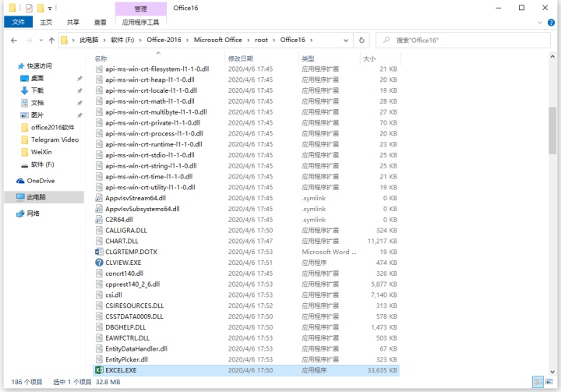561x392 pixels.
Task: Open the 共享 (Share) ribbon tab
Action: click(73, 22)
